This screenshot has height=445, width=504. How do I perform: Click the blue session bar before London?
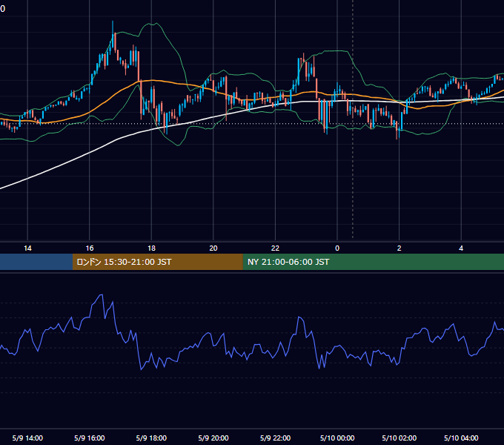coord(36,262)
